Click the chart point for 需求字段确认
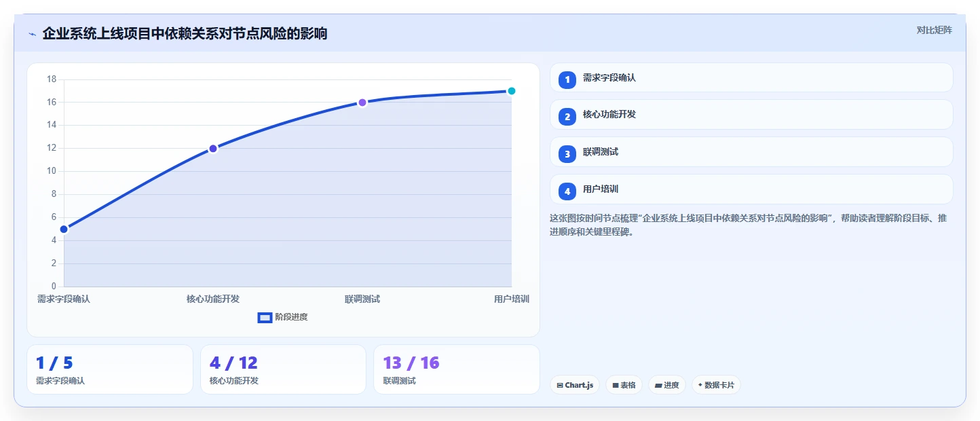Image resolution: width=980 pixels, height=421 pixels. tap(64, 229)
